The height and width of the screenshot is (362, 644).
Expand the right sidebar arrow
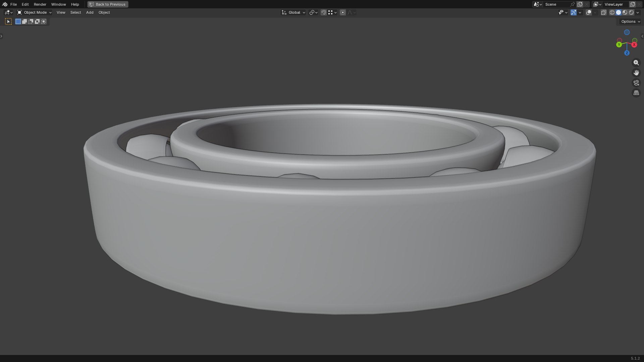tap(642, 36)
